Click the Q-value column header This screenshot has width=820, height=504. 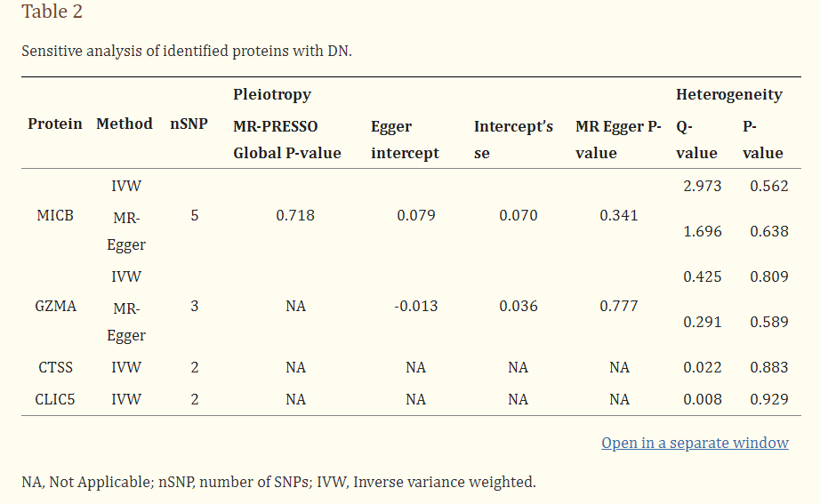click(696, 140)
